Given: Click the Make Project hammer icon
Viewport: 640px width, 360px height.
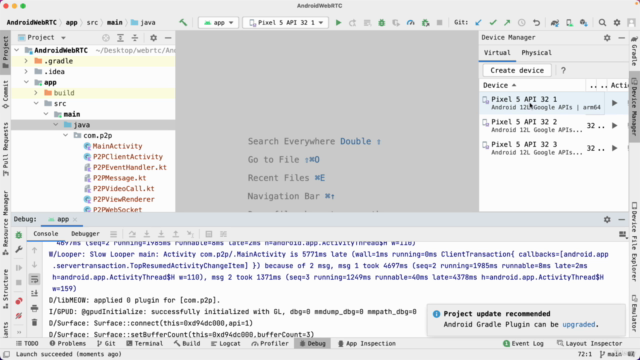Looking at the screenshot, I should pos(183,22).
